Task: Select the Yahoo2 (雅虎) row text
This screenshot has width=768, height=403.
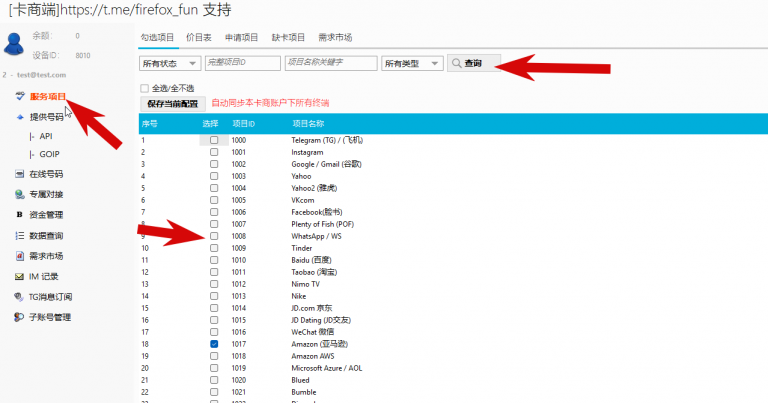Action: (x=314, y=188)
